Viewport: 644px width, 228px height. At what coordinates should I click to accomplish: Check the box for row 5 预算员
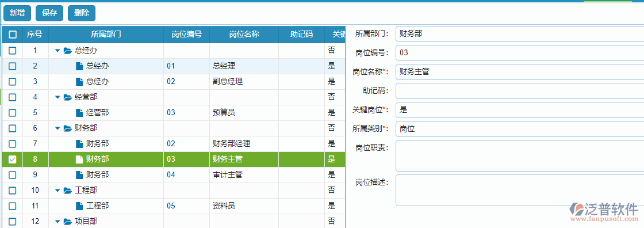click(13, 112)
